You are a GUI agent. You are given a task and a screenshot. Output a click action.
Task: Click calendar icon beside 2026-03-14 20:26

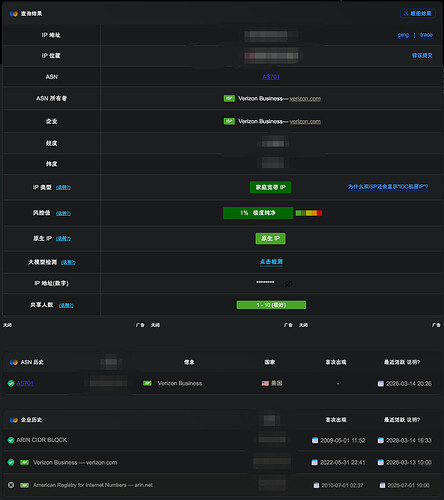click(x=380, y=384)
